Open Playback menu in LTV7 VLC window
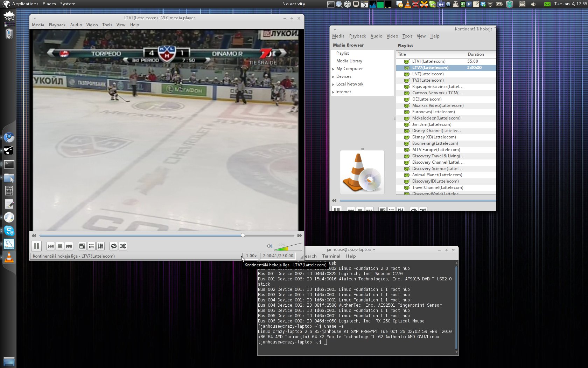 [57, 25]
